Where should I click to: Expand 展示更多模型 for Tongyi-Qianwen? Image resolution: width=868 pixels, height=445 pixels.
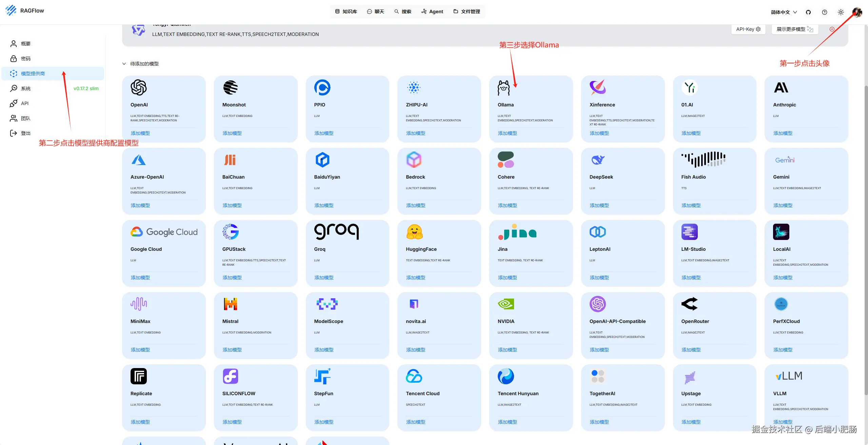coord(795,29)
